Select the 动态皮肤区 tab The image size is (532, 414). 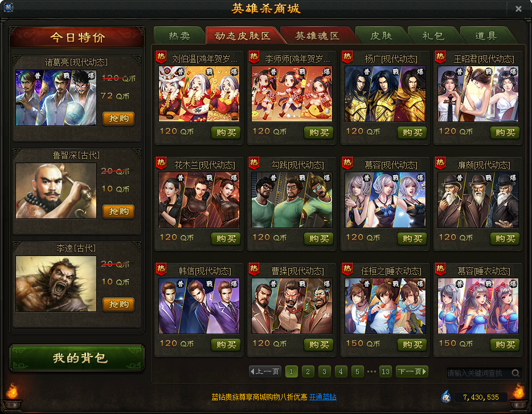click(243, 36)
